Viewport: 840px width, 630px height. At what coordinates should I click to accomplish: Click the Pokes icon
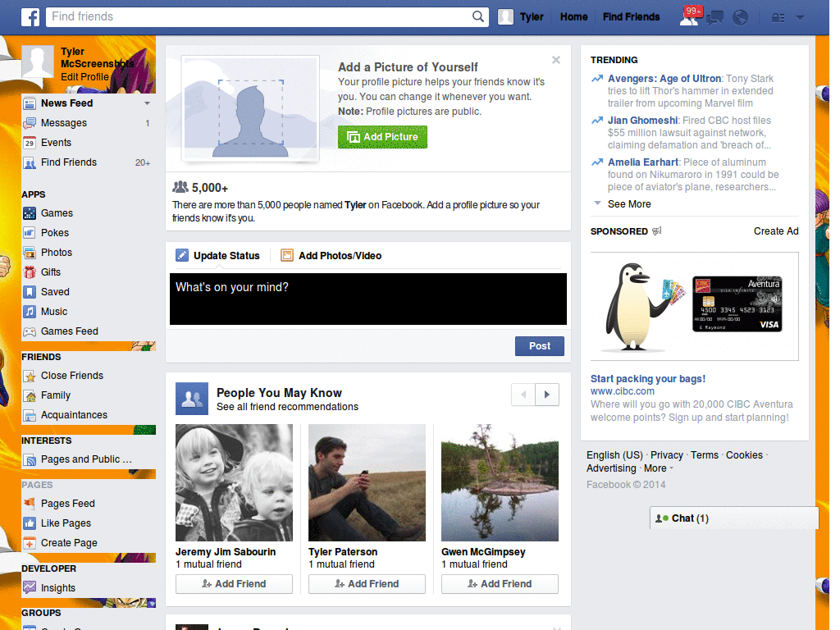pos(30,233)
